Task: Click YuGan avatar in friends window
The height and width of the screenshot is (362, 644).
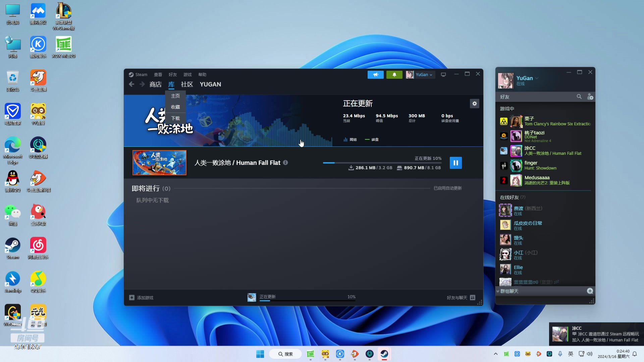Action: (505, 81)
